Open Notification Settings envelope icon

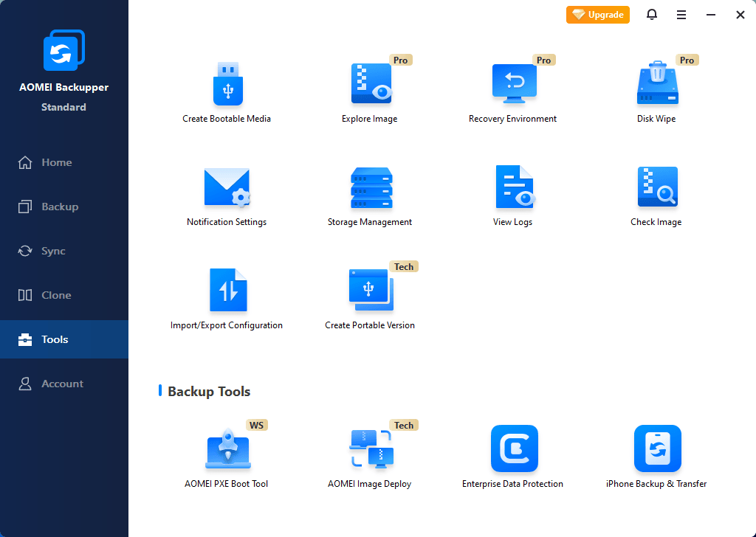[227, 188]
